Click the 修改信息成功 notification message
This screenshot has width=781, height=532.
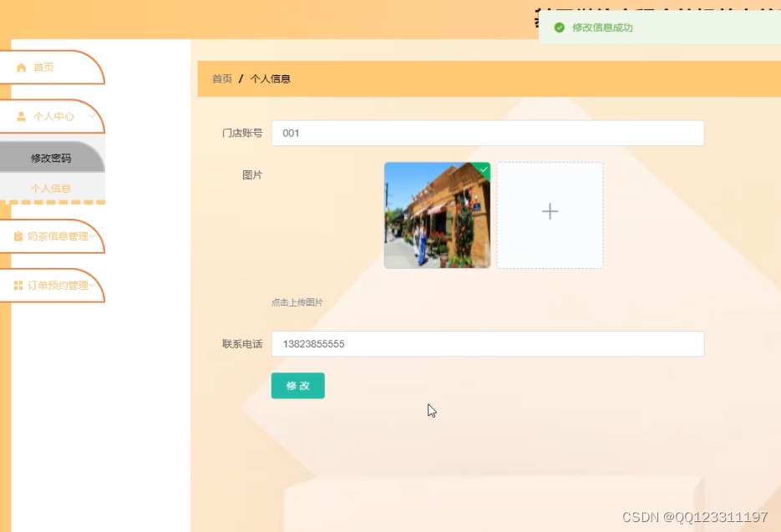[601, 27]
